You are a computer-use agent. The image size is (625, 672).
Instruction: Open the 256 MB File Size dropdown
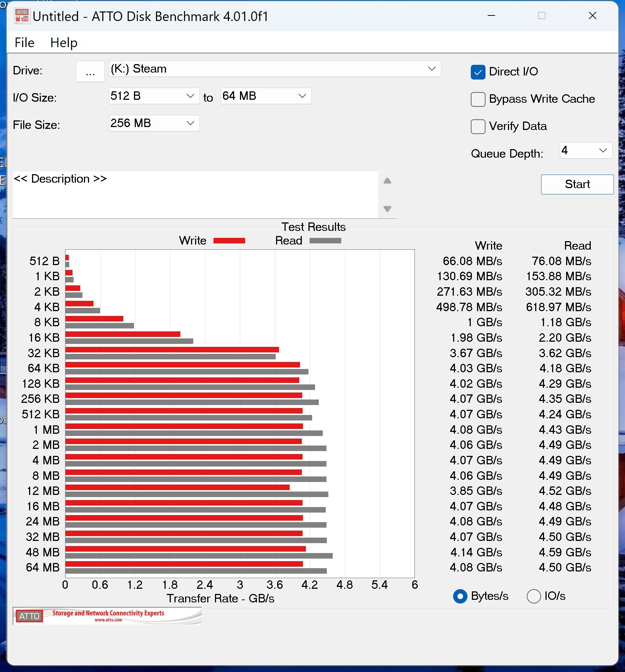154,123
